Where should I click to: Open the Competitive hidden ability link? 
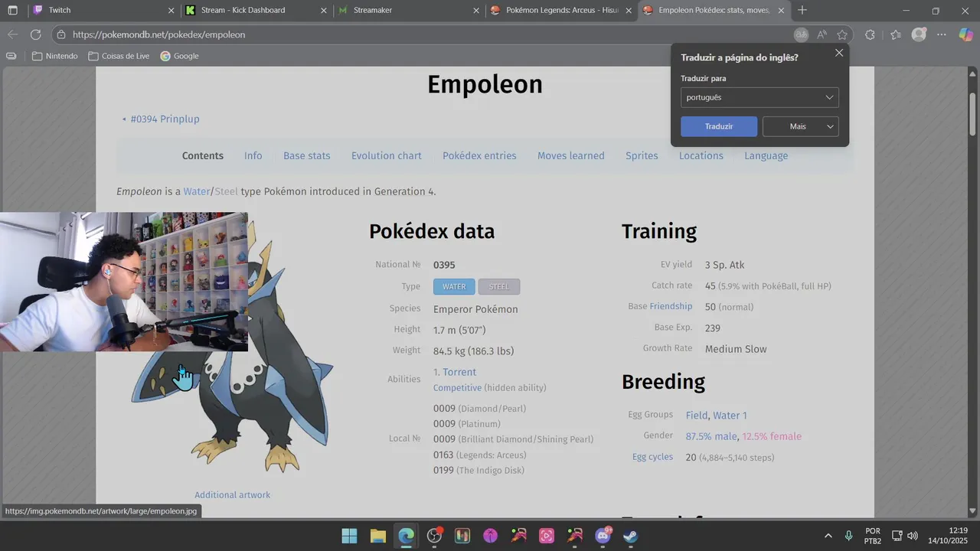[x=457, y=388]
